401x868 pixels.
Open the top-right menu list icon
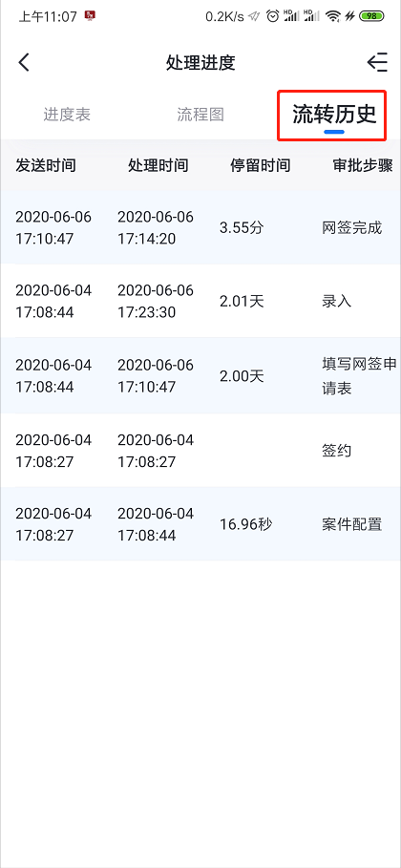377,63
